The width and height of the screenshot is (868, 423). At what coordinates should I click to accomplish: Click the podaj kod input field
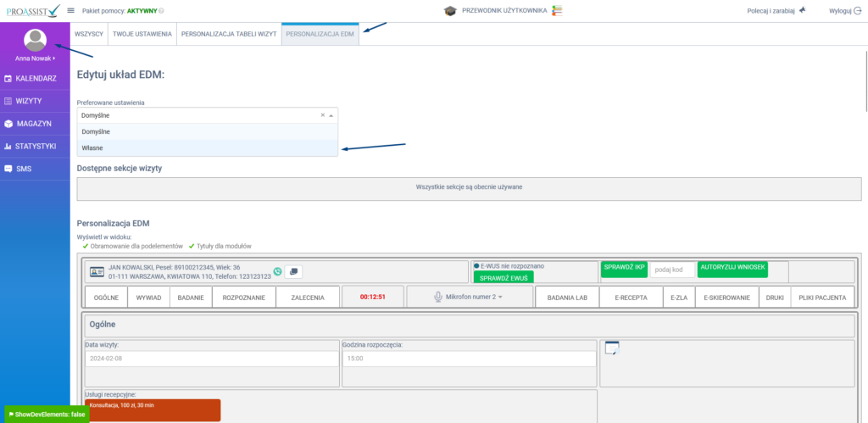[672, 269]
